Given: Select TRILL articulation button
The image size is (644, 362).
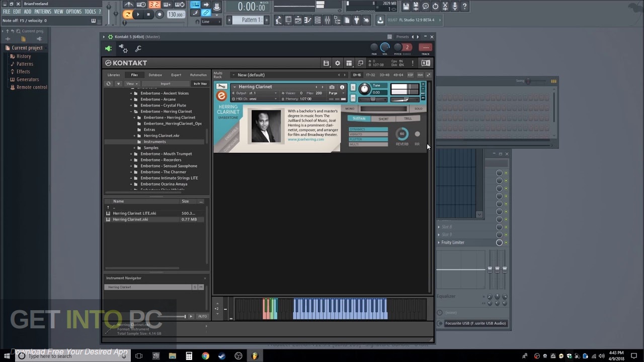Looking at the screenshot, I should click(x=408, y=119).
